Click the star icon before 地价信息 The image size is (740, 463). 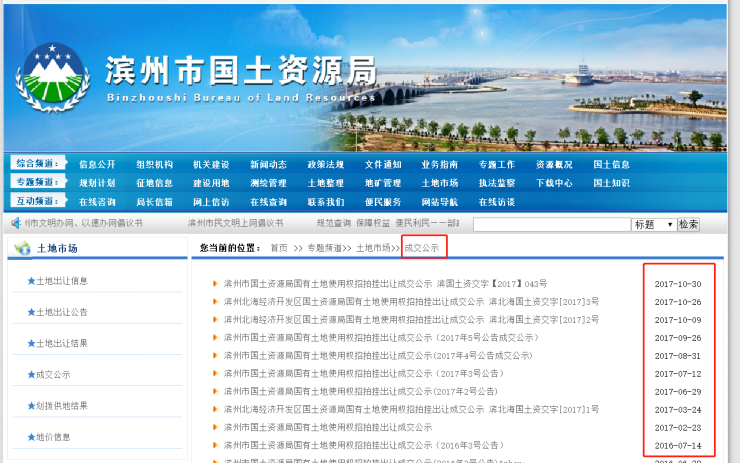(x=31, y=437)
